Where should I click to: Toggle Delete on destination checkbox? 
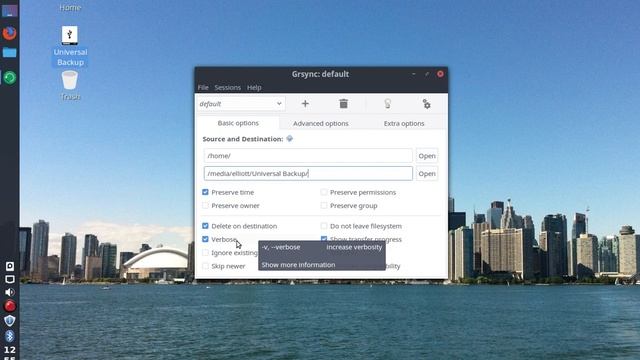(x=205, y=226)
